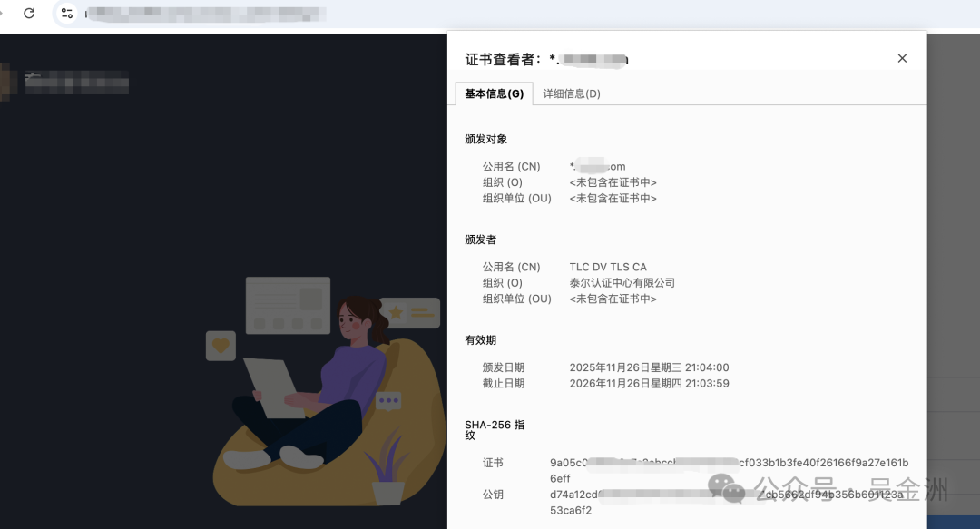980x529 pixels.
Task: Click the star badge in the illustration
Action: tap(397, 311)
